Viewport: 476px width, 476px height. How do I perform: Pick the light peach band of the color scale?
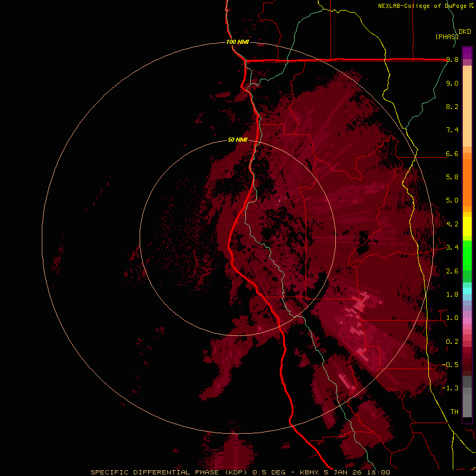467,108
